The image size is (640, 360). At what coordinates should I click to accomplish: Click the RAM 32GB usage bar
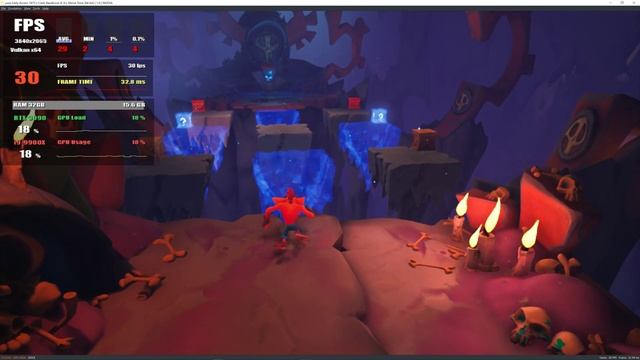coord(79,105)
